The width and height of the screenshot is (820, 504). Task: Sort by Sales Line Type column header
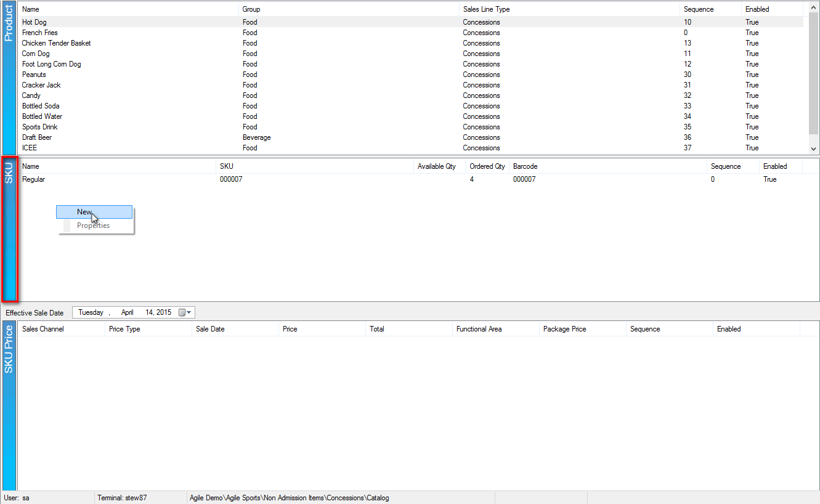point(569,9)
